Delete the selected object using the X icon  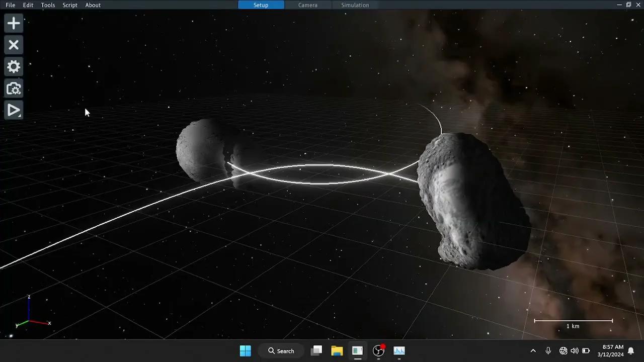(x=13, y=45)
